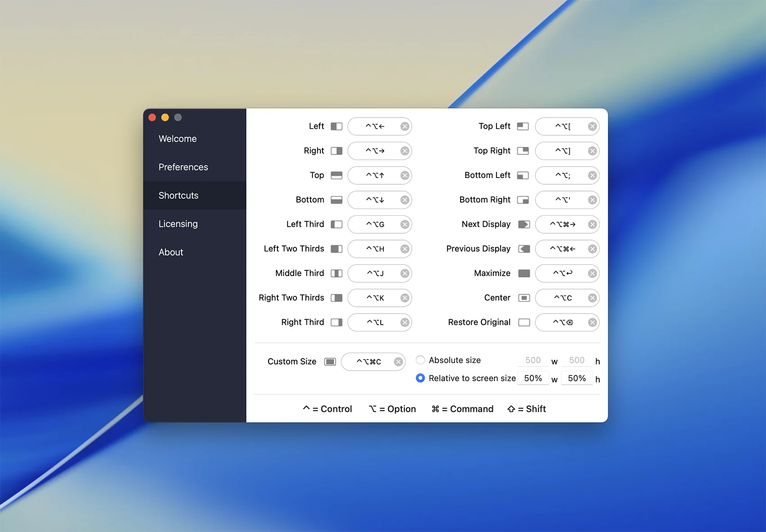The image size is (766, 532).
Task: Click the Right Two Thirds shortcut recorder field
Action: pyautogui.click(x=375, y=298)
